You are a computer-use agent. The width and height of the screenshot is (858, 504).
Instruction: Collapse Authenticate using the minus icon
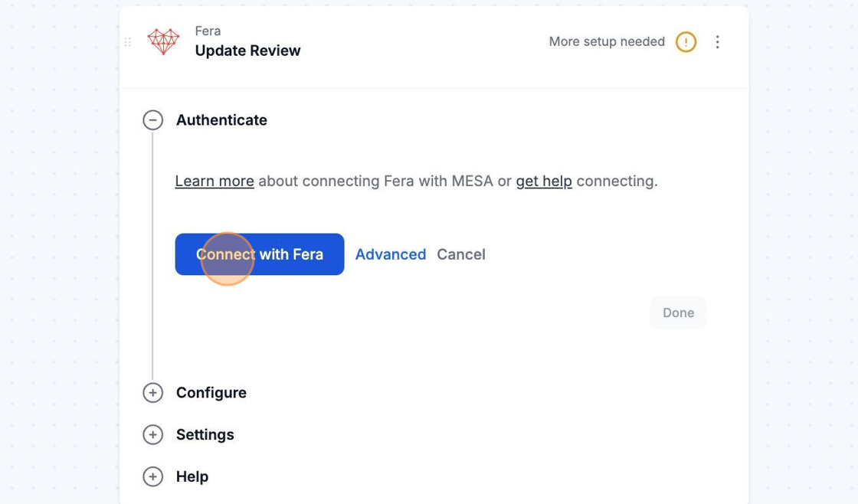click(153, 120)
